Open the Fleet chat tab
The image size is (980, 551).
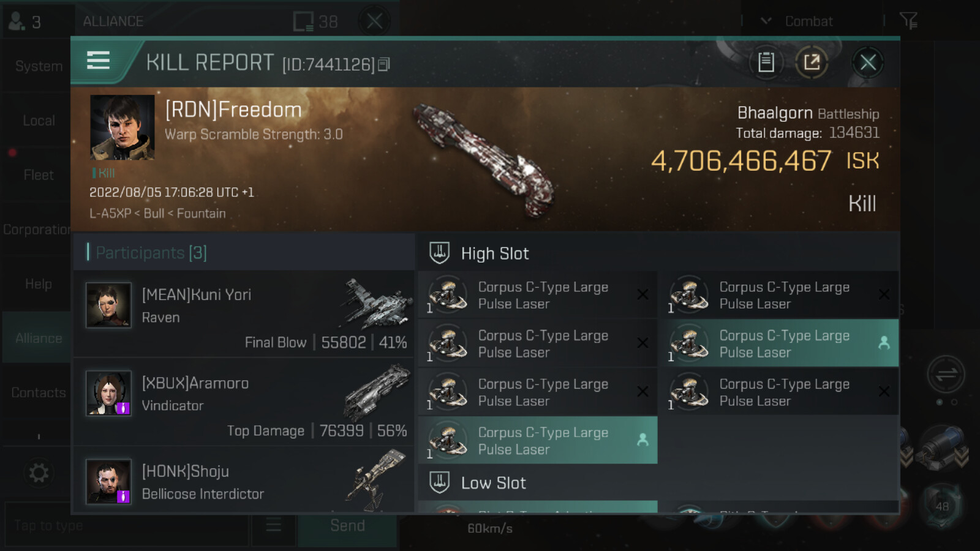click(38, 175)
